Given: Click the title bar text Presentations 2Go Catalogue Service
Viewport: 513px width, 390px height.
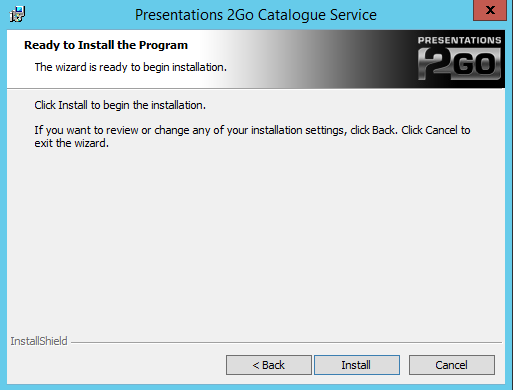Looking at the screenshot, I should point(256,15).
